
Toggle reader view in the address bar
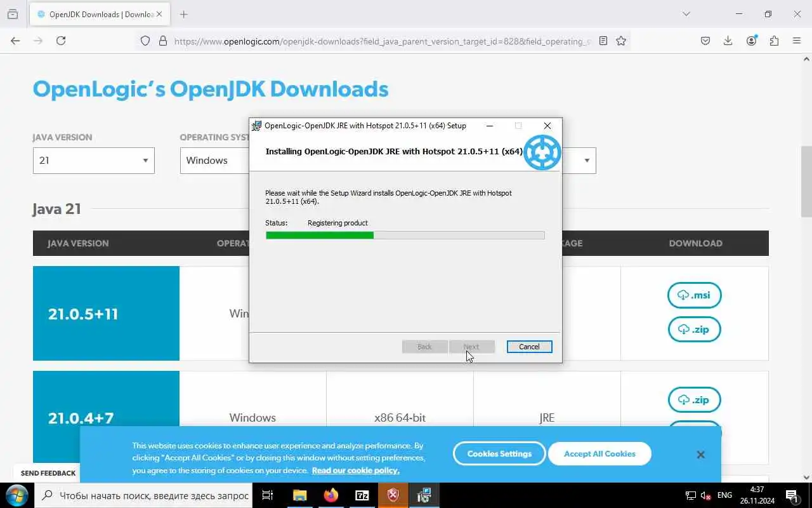pyautogui.click(x=603, y=41)
